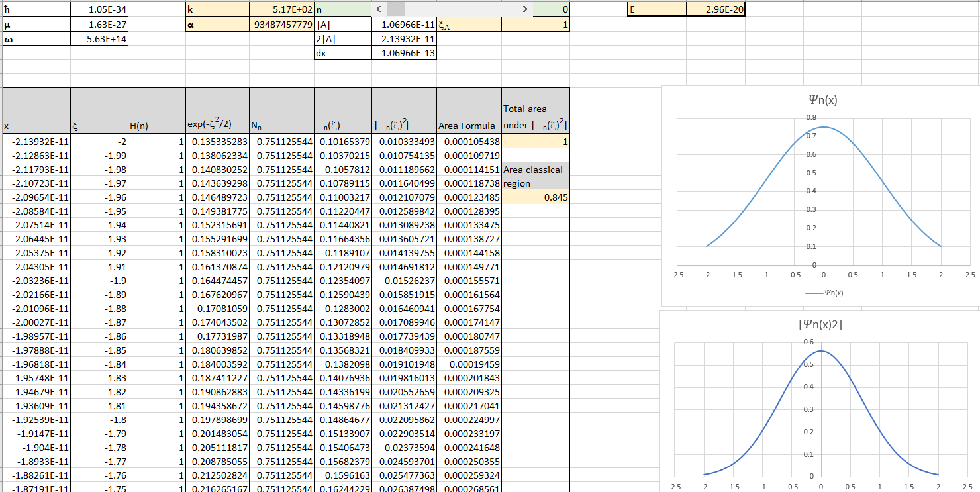Select the ħ value cell 1.05E-34
Viewport: 980px width, 492px height.
(99, 9)
